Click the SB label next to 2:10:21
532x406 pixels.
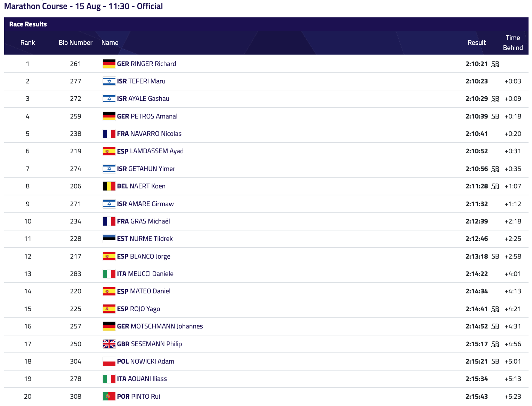click(x=495, y=64)
